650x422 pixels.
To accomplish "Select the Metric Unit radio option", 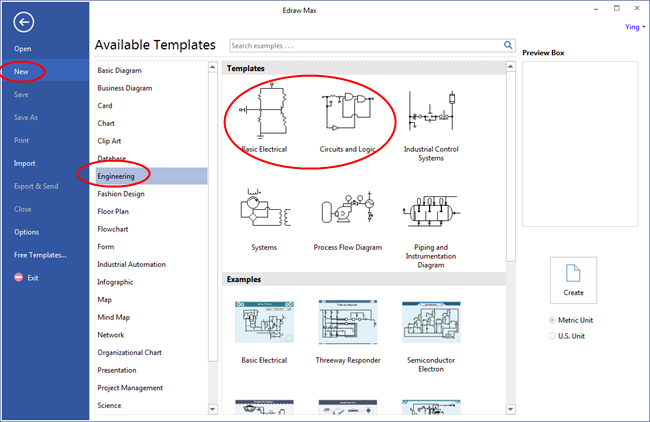I will [x=554, y=320].
